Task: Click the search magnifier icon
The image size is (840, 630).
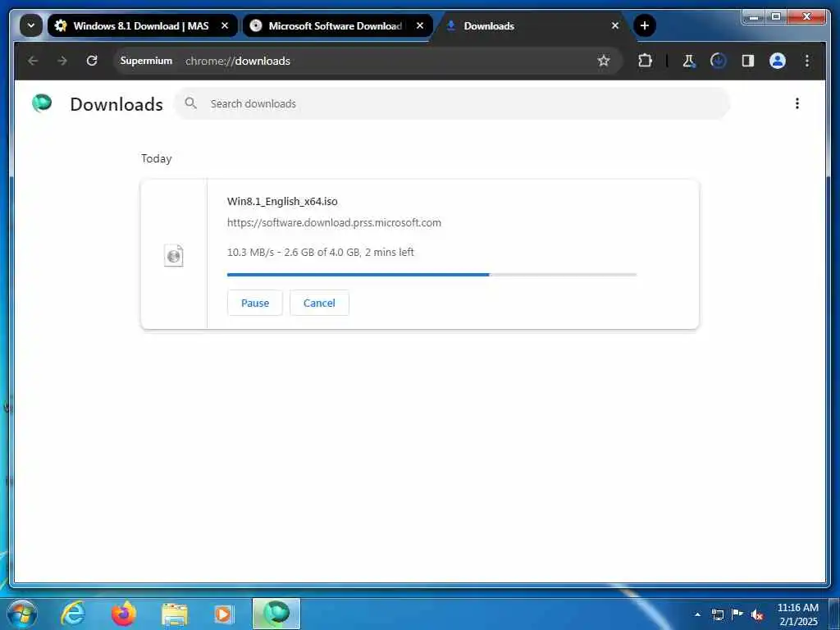Action: (190, 103)
